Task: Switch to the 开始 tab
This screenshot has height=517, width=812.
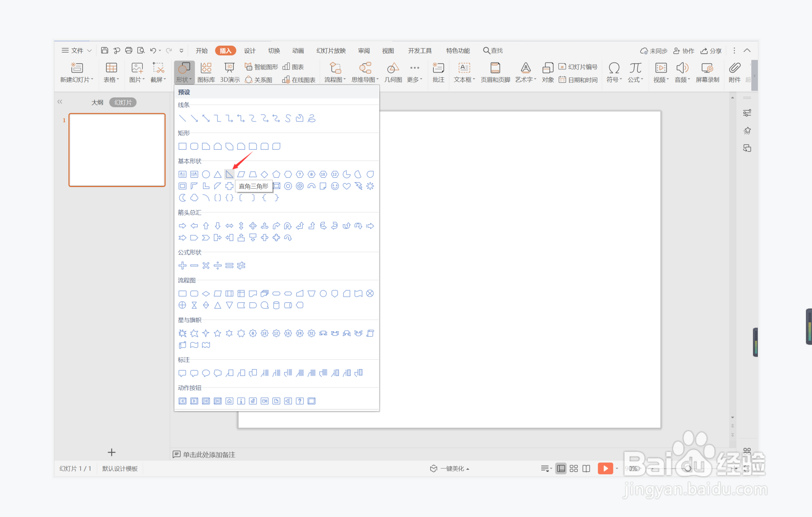Action: [x=202, y=51]
